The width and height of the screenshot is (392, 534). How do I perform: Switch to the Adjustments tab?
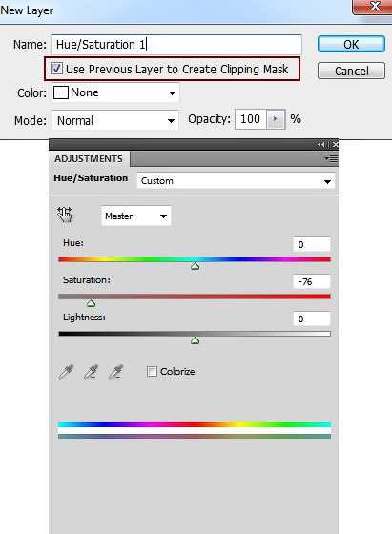pyautogui.click(x=89, y=158)
